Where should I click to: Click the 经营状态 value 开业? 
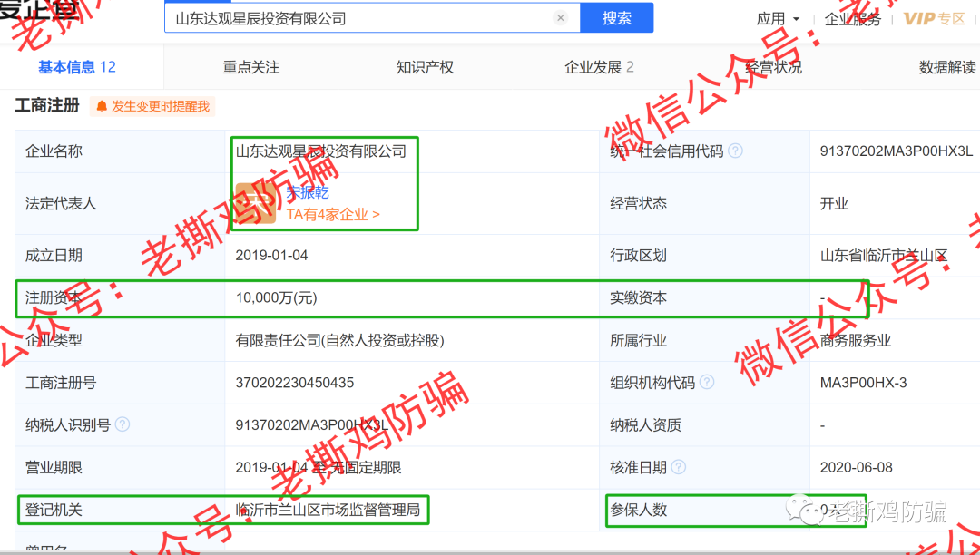(834, 203)
